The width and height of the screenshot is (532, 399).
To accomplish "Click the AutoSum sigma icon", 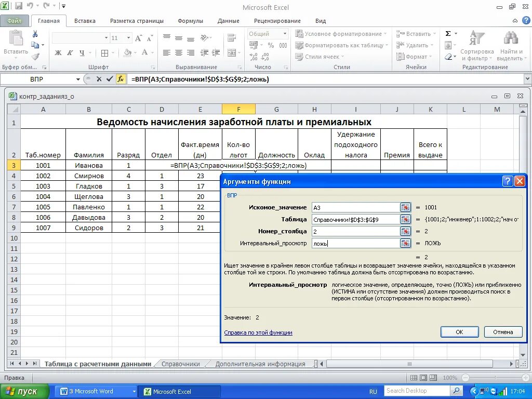I will 448,34.
